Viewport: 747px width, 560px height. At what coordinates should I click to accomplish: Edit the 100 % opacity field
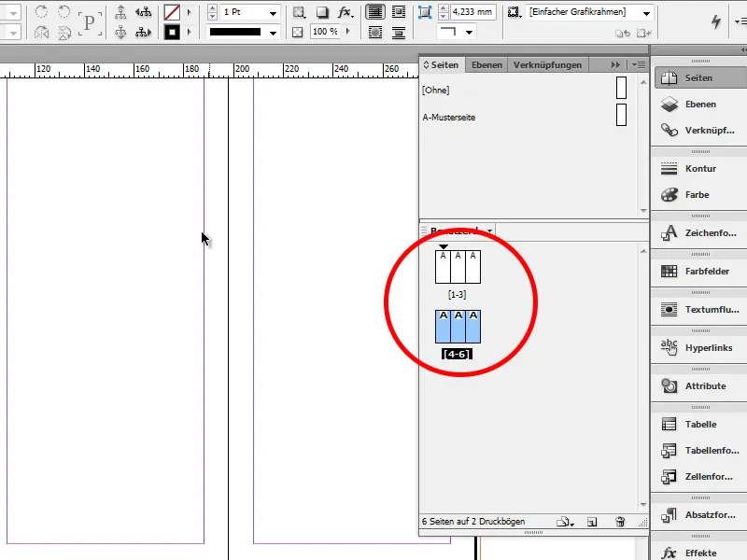point(325,32)
